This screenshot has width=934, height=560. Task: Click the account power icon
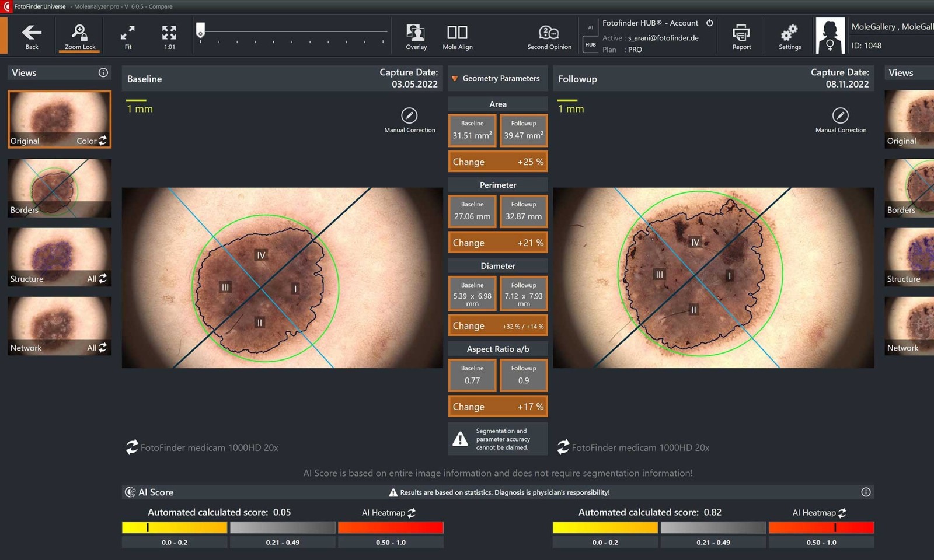pyautogui.click(x=710, y=23)
